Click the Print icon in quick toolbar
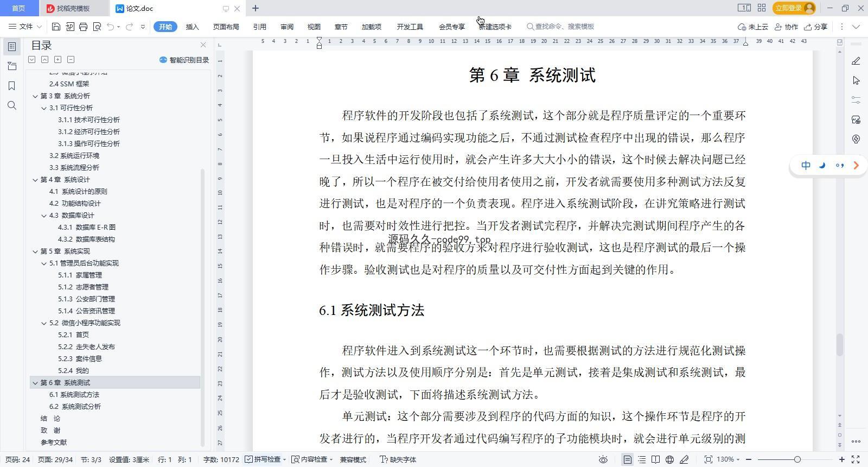 tap(83, 27)
